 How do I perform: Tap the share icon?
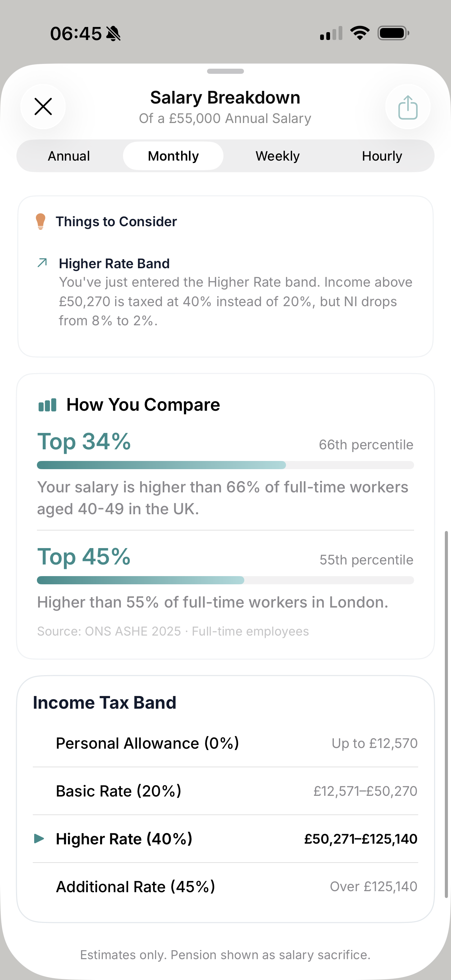(407, 107)
